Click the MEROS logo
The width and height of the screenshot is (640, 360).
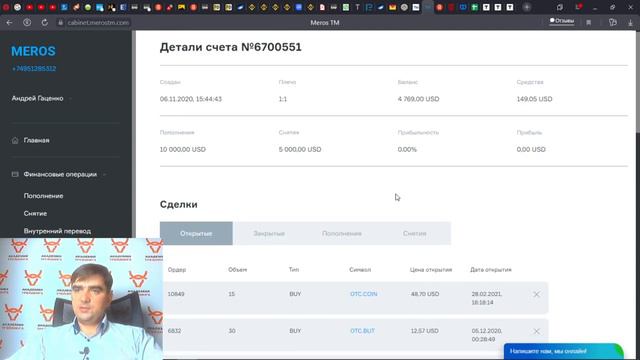[x=33, y=51]
